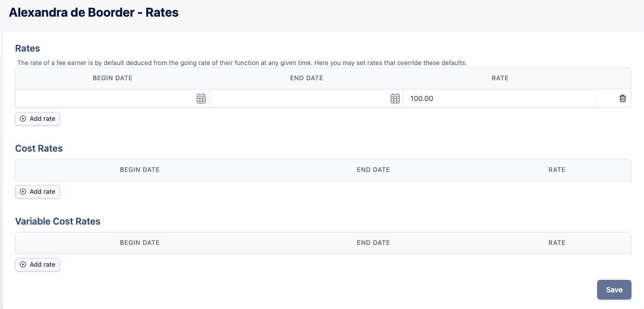
Task: Click Begin Date header in Variable Cost Rates
Action: [x=140, y=243]
